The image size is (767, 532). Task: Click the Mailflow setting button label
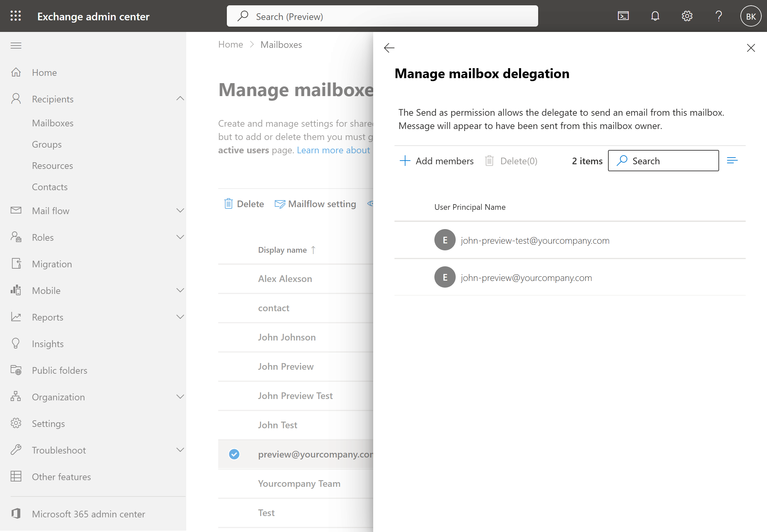click(322, 204)
